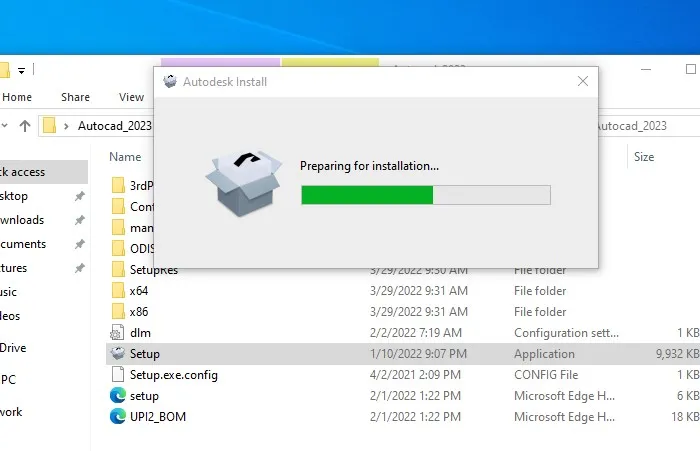The height and width of the screenshot is (451, 700).
Task: Click the UPI2_BOM Edge file icon
Action: coord(118,417)
